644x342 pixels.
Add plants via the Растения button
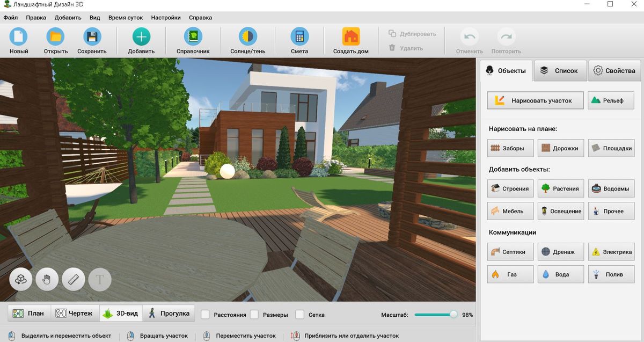pos(561,188)
